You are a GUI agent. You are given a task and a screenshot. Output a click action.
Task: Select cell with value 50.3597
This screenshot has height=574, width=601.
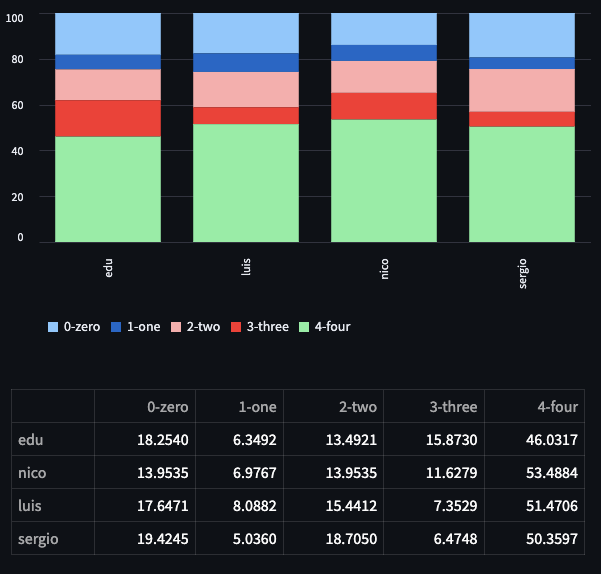point(535,538)
